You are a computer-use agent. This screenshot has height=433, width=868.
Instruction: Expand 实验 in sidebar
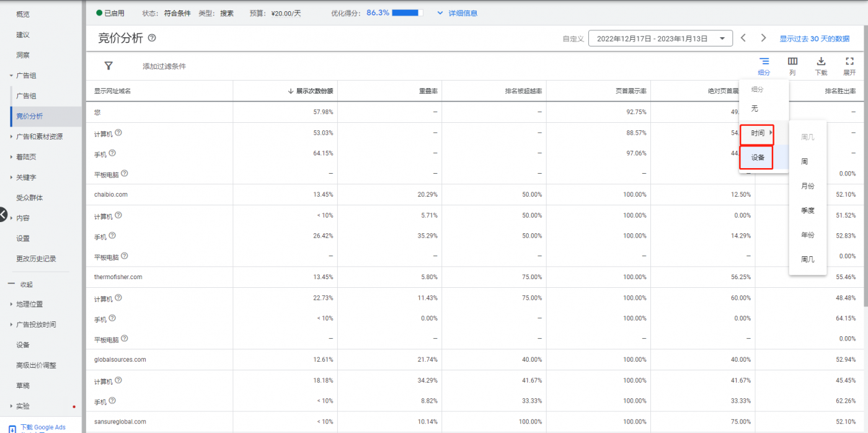(11, 406)
